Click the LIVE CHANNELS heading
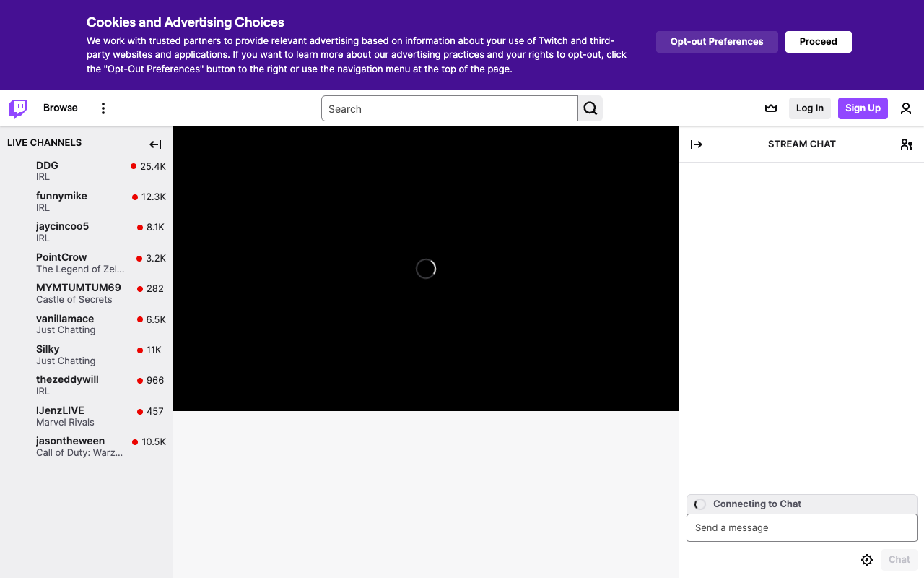 [x=44, y=143]
